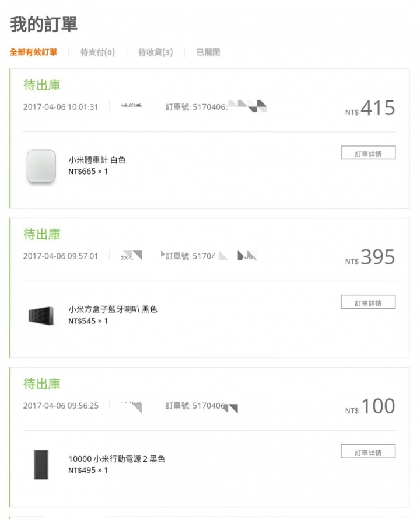The height and width of the screenshot is (519, 420).
Task: Click the order timestamp 2017-04-06 09:56:25
Action: pos(61,406)
